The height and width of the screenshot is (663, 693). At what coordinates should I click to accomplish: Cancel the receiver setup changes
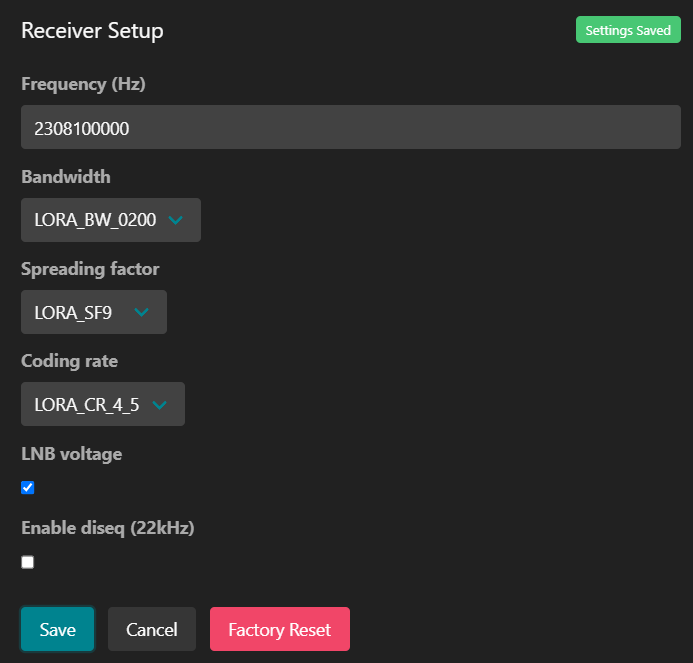tap(152, 629)
